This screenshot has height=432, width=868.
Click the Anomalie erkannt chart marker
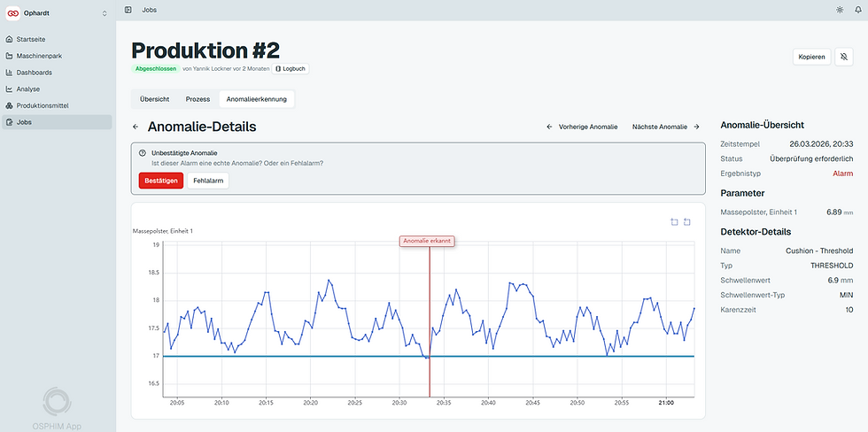click(x=427, y=241)
